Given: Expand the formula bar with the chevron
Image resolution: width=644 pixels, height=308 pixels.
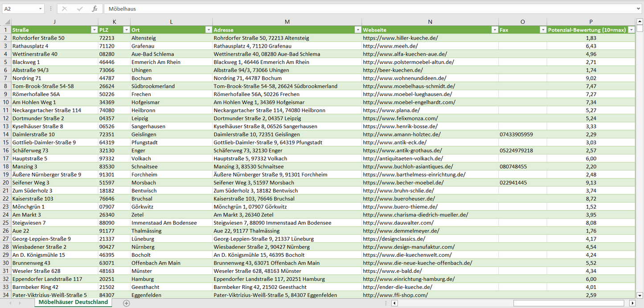Looking at the screenshot, I should pyautogui.click(x=639, y=9).
